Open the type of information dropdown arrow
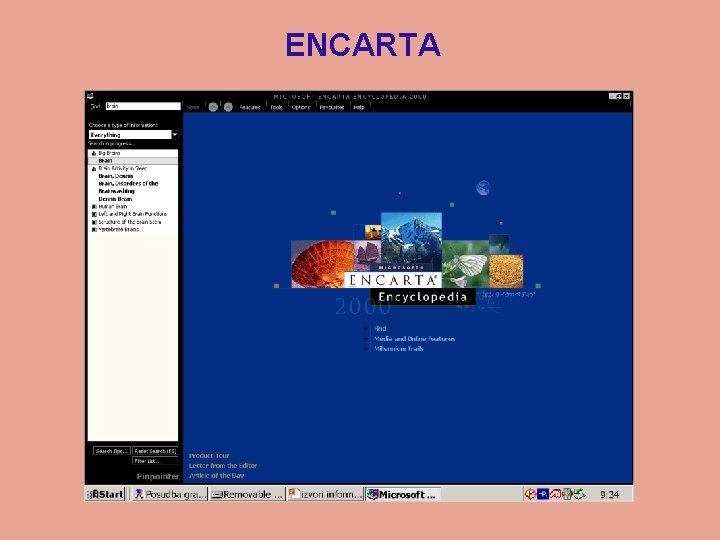Image resolution: width=720 pixels, height=540 pixels. [x=175, y=135]
